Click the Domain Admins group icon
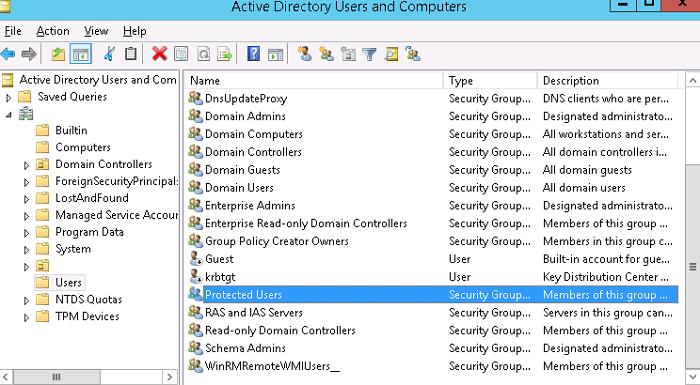Viewport: 700px width, 385px height. 196,116
